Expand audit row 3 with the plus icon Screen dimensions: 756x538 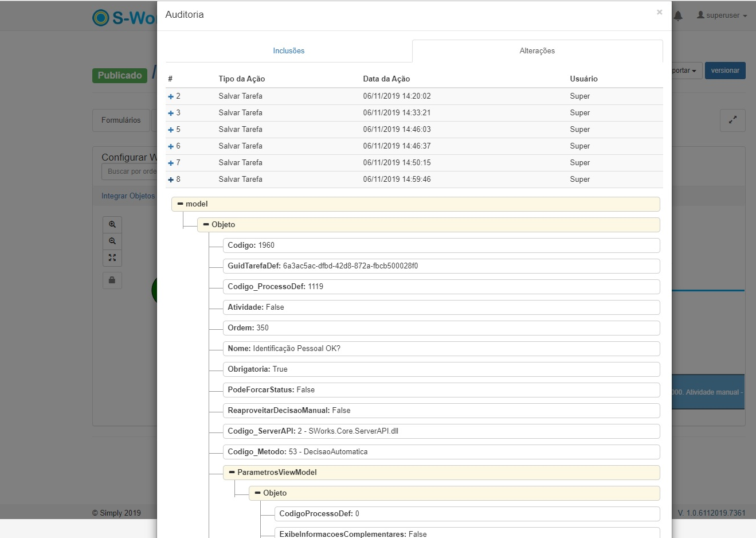click(x=171, y=113)
